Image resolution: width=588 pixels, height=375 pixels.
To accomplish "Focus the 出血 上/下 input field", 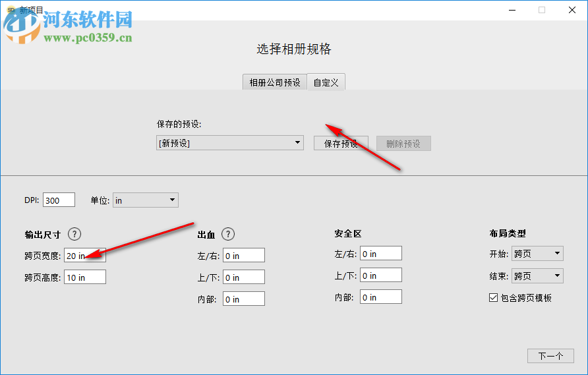I will [x=244, y=277].
